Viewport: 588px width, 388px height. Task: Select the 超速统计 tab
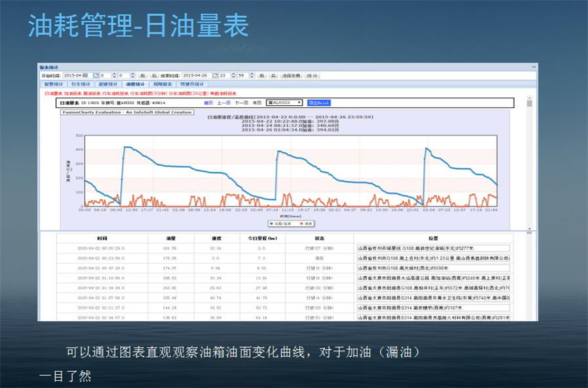(x=108, y=84)
